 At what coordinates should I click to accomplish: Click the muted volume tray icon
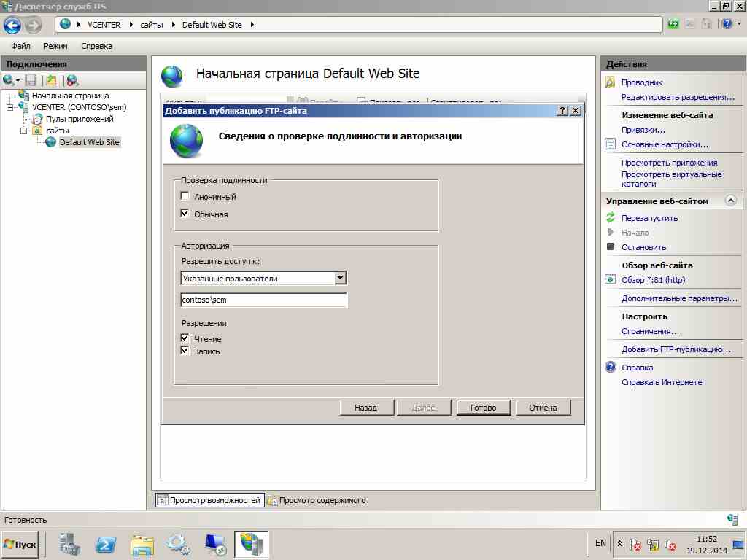point(670,544)
